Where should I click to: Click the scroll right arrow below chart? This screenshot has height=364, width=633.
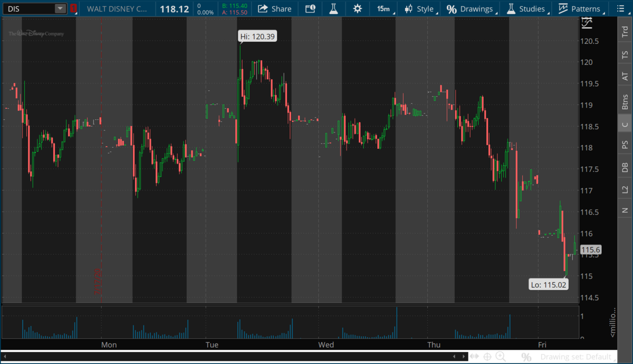(x=464, y=357)
